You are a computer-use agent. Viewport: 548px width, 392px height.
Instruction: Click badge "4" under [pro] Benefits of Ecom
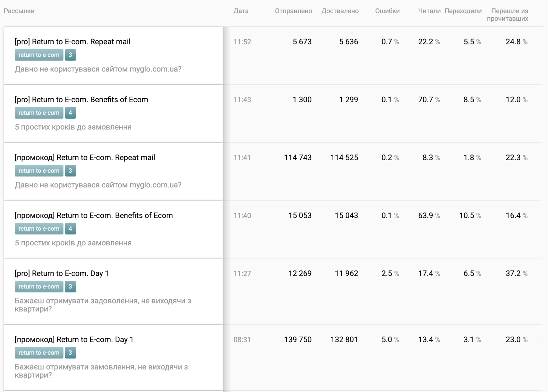click(70, 113)
